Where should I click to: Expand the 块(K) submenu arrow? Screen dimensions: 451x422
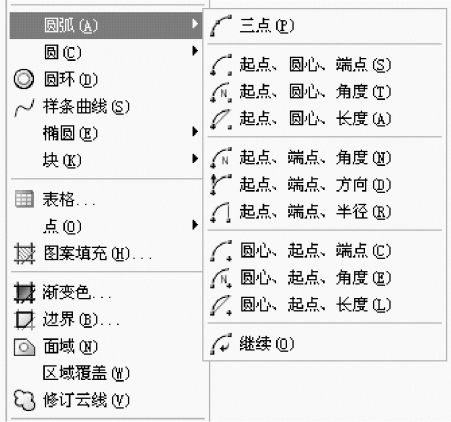[195, 158]
